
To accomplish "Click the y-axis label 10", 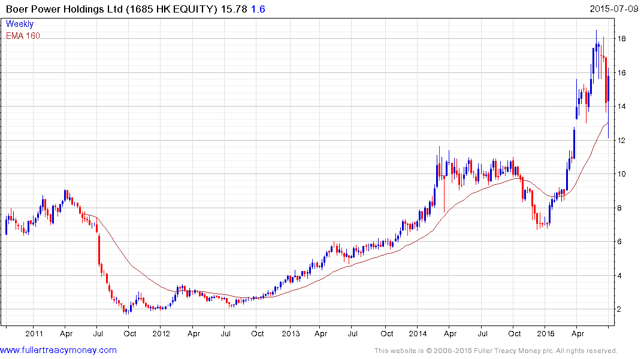I will click(x=621, y=174).
